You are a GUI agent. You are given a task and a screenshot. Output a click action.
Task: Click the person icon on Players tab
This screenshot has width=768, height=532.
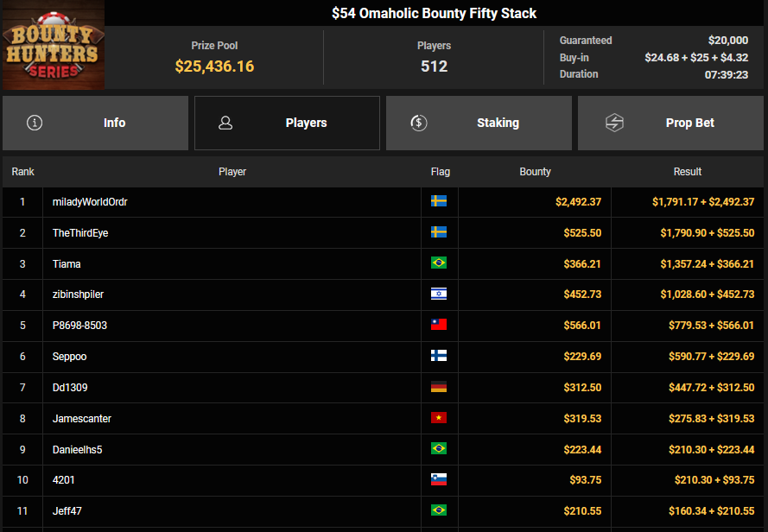pyautogui.click(x=225, y=123)
